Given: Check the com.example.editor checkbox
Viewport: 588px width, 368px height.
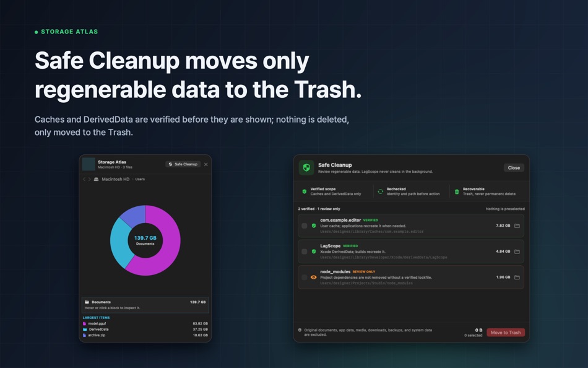Looking at the screenshot, I should pos(304,226).
